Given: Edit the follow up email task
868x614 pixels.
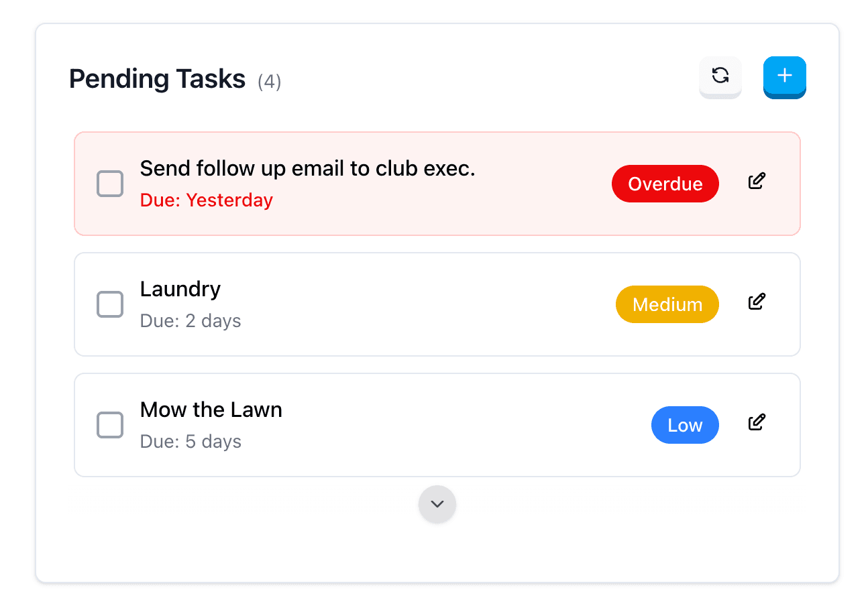Looking at the screenshot, I should (757, 182).
